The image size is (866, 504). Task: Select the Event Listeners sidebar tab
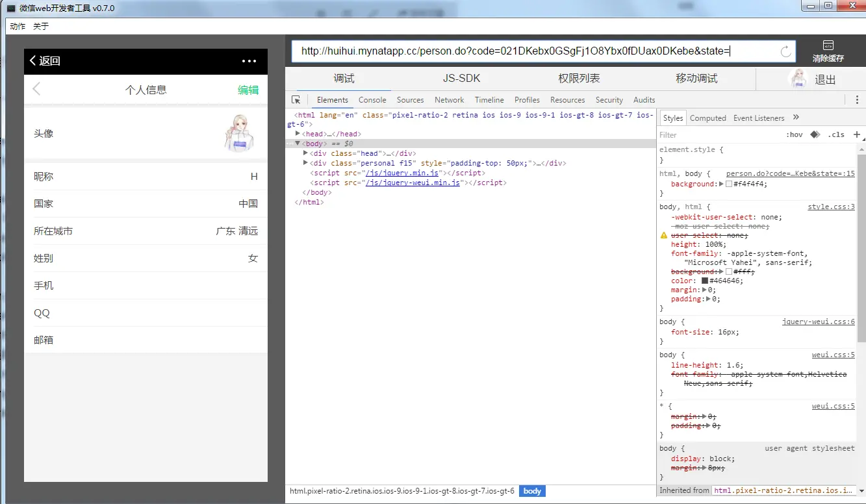(759, 118)
